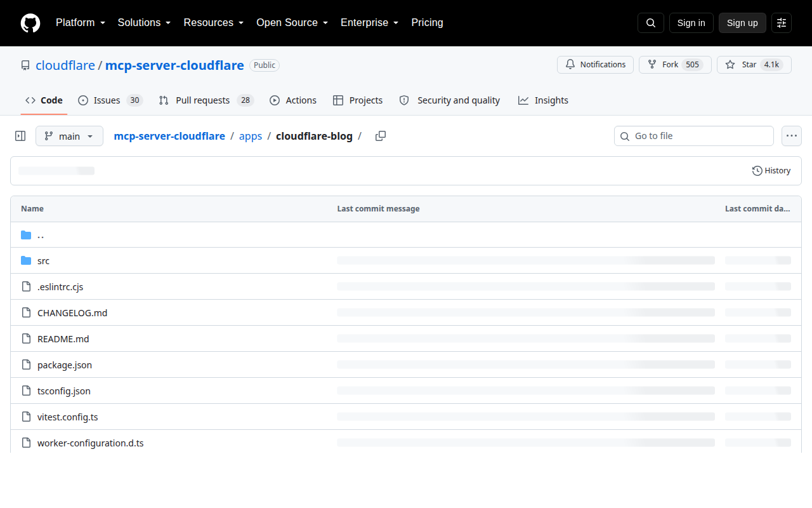Click the Sign up button
Screen dimensions: 812x508
[742, 23]
